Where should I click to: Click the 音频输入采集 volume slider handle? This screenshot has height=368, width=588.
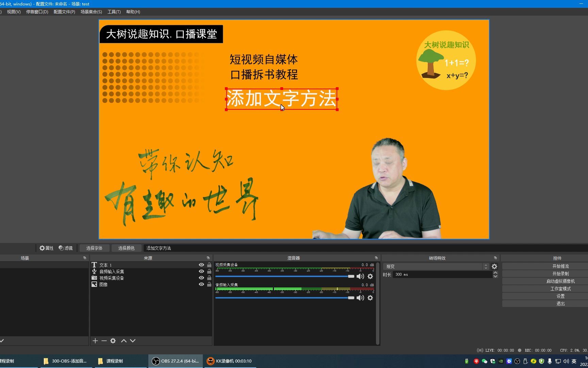(351, 298)
